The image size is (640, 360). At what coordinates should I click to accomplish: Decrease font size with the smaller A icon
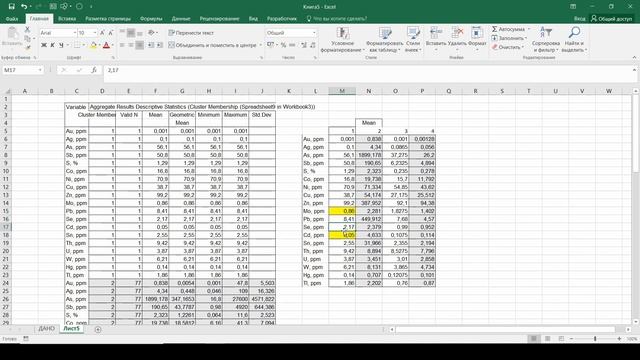[x=111, y=33]
